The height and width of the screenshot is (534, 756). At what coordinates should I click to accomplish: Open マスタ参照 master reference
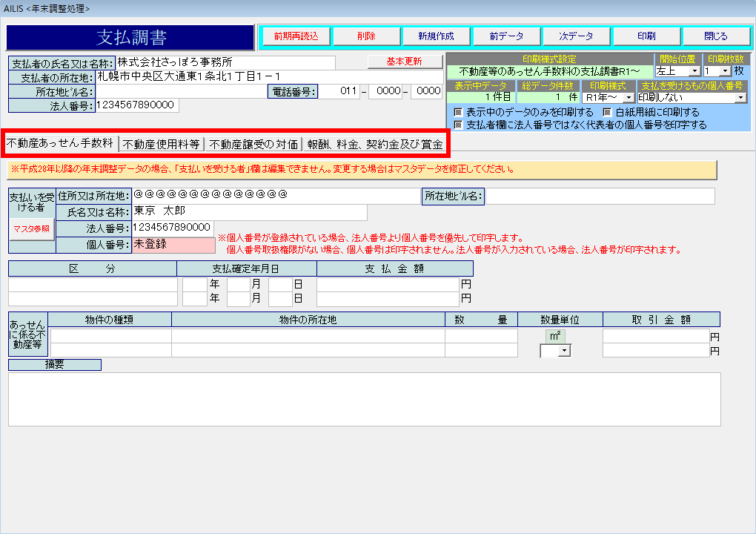tap(31, 229)
